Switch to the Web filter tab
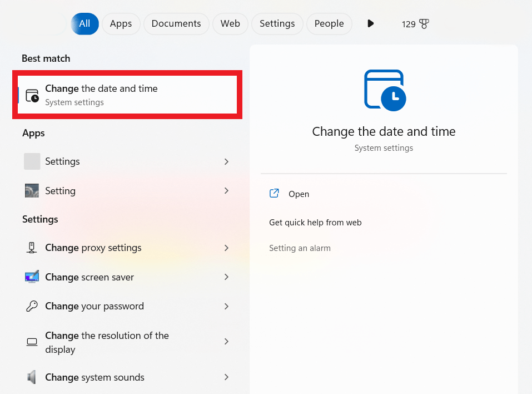The image size is (532, 394). point(230,24)
